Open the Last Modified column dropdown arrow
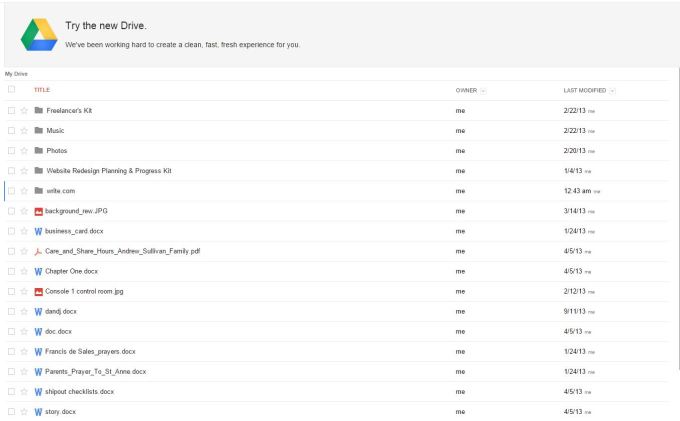Image resolution: width=680 pixels, height=421 pixels. pos(612,91)
